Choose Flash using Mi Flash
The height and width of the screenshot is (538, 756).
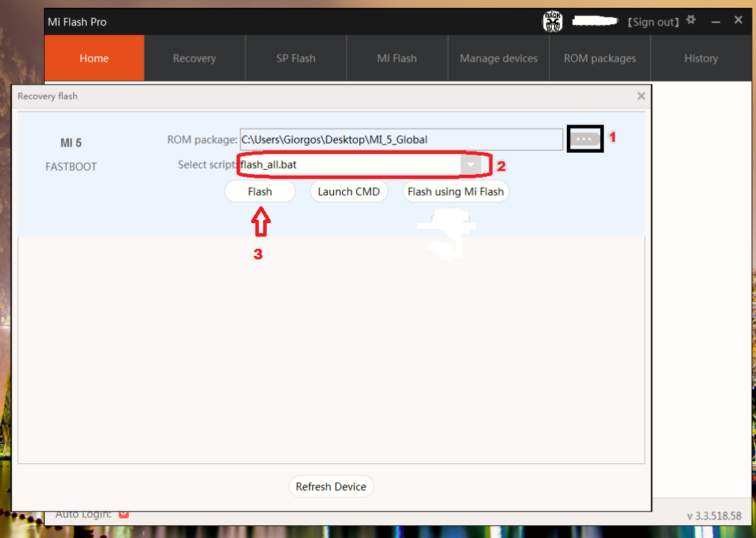click(456, 192)
